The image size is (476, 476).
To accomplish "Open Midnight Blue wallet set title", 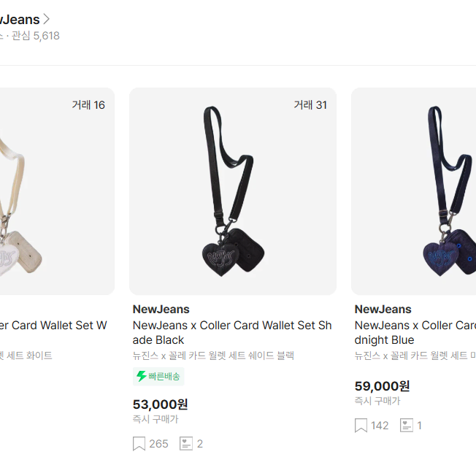I will point(415,333).
